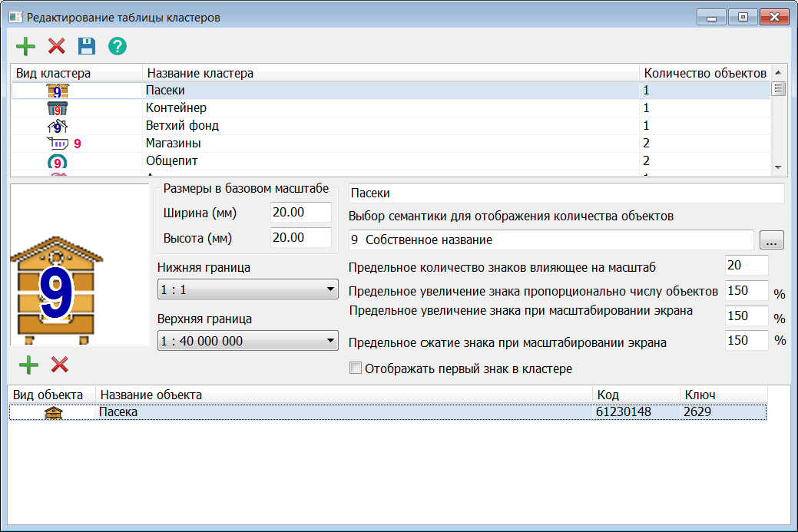Delete the selected cluster using the red X icon

point(55,46)
